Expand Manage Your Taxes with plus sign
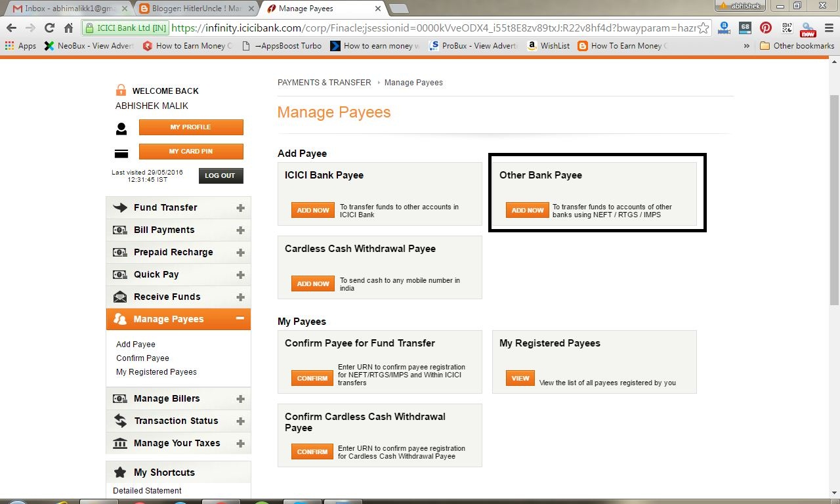Viewport: 840px width, 504px height. (x=240, y=444)
